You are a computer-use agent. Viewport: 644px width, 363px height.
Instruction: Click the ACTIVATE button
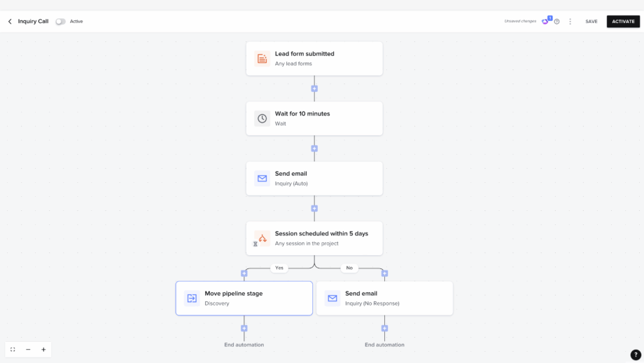pos(623,22)
